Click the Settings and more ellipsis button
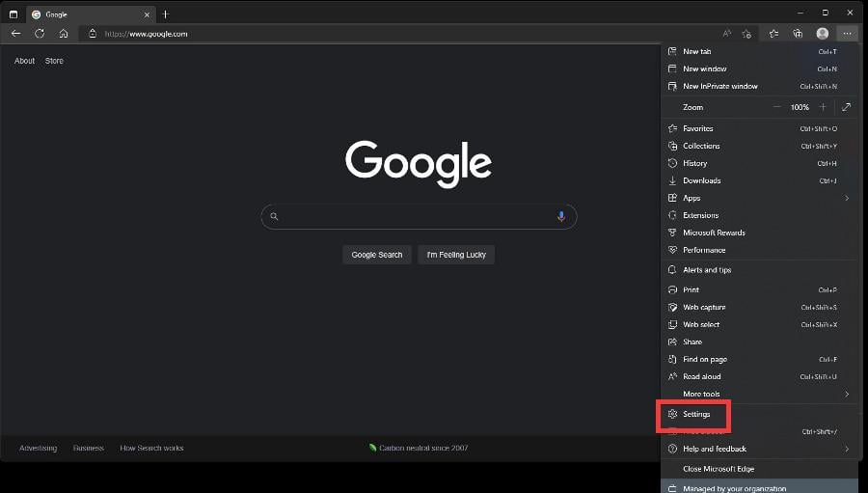 847,34
